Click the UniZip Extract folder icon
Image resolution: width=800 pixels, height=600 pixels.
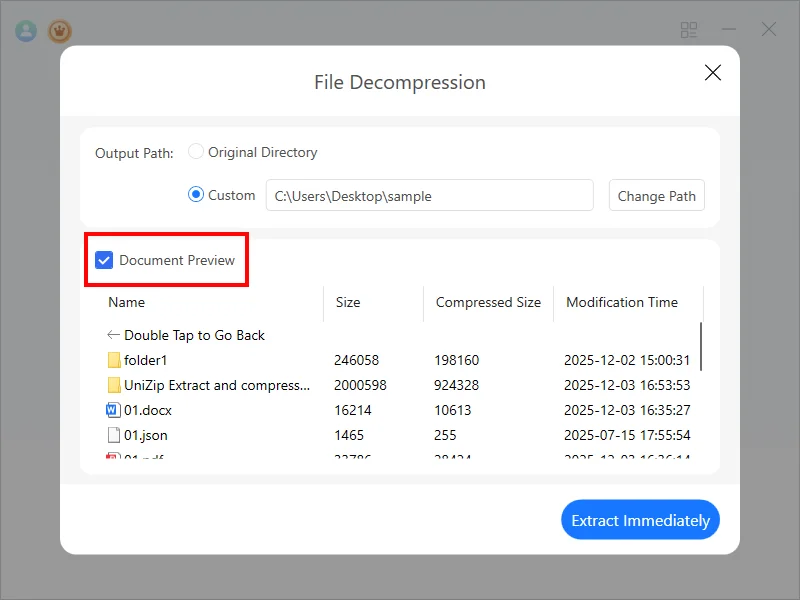point(114,385)
